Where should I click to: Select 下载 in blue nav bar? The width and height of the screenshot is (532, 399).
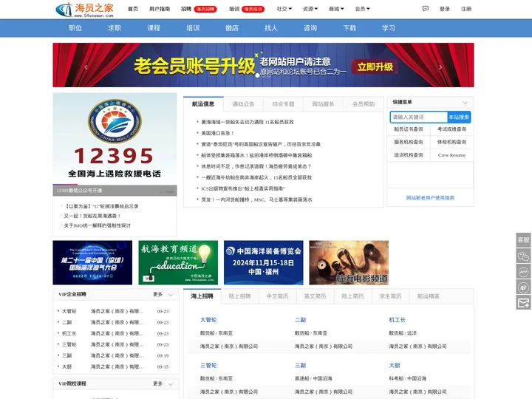349,28
